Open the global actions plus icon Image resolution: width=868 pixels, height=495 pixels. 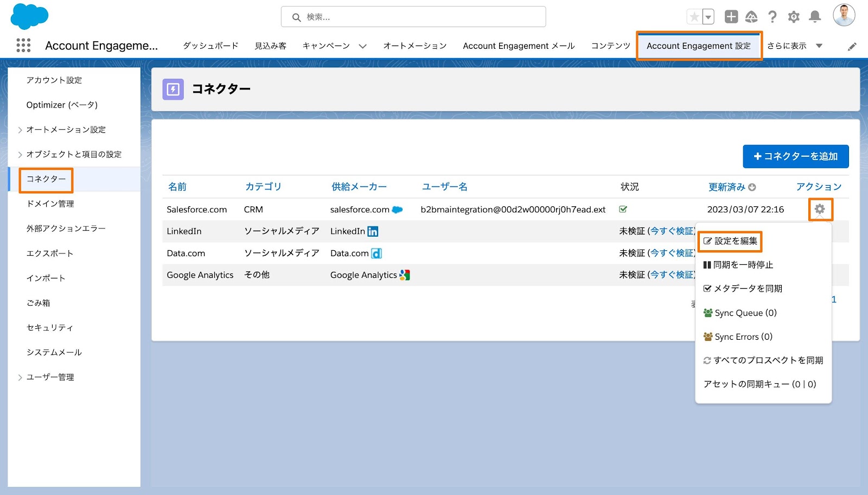coord(731,17)
